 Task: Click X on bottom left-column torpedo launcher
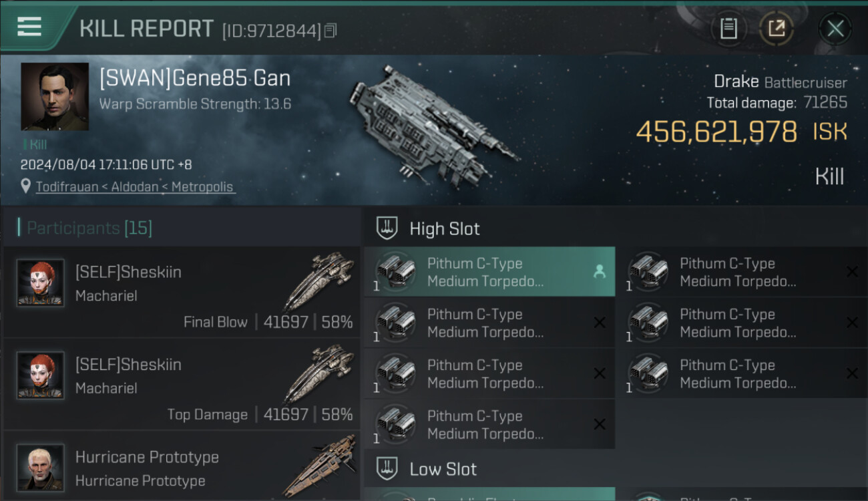click(599, 424)
